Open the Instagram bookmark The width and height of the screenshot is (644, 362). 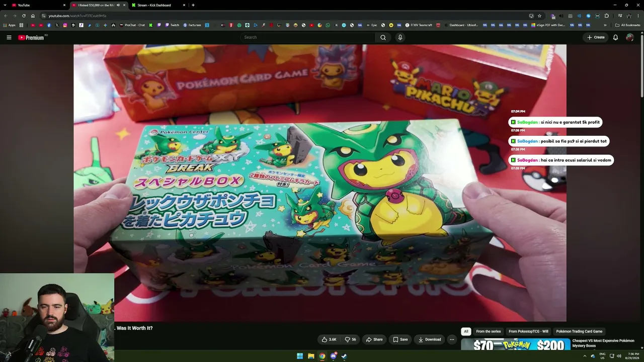65,25
